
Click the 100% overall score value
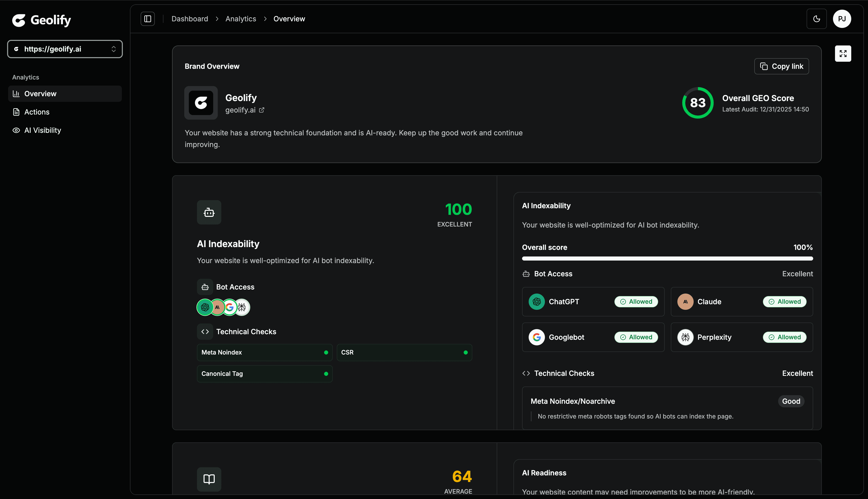point(803,247)
